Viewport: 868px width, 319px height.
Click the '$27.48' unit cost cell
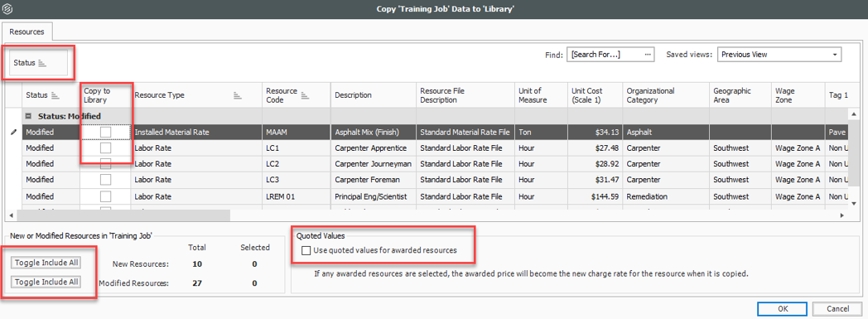click(x=595, y=148)
